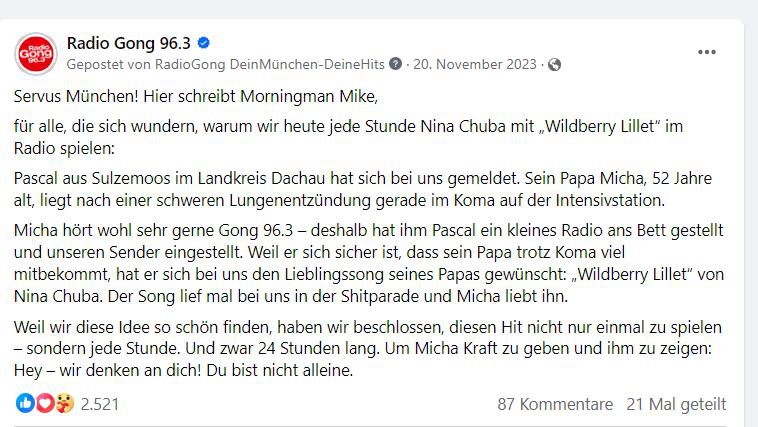Click the Servus München greeting line
This screenshot has width=758, height=427.
point(196,96)
